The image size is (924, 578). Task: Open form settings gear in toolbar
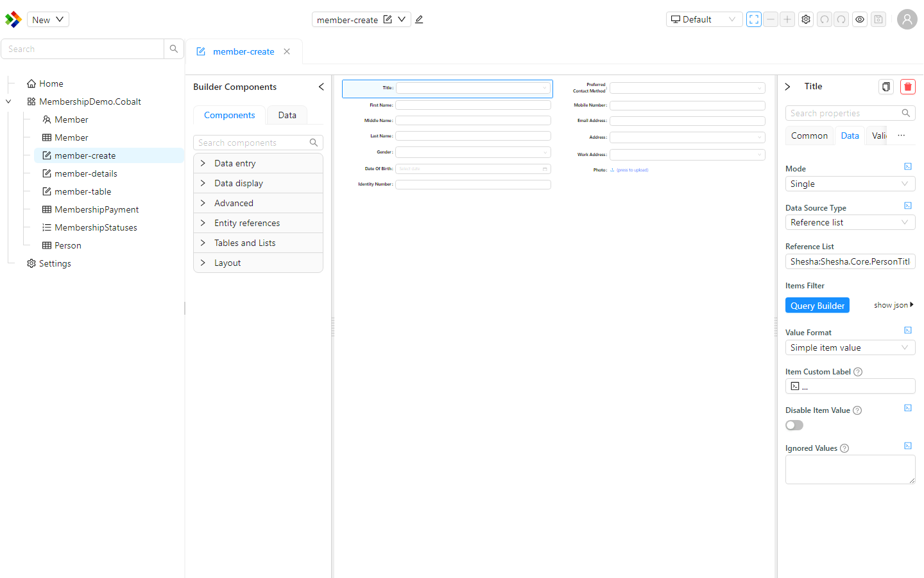click(x=806, y=19)
